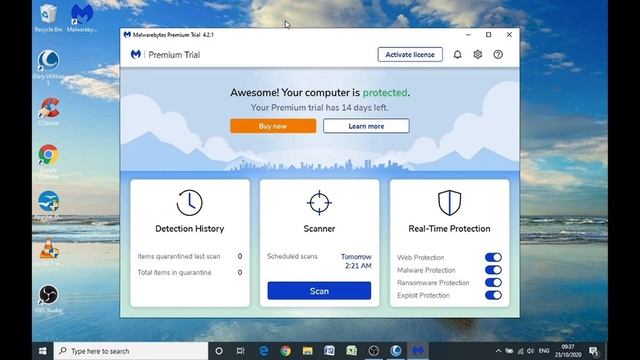Toggle Malware Protection switch
Screen dimensions: 640x360
point(493,270)
